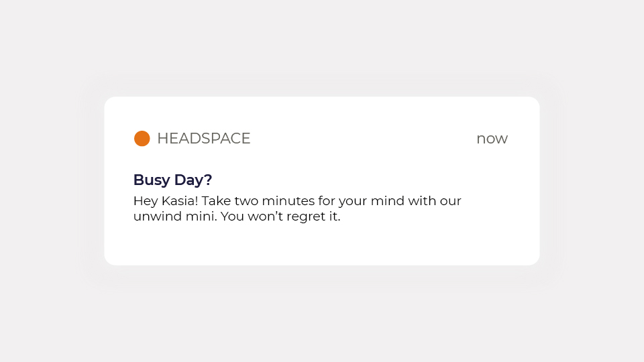Click the "now" timestamp
Viewport: 644px width, 362px height.
click(492, 139)
